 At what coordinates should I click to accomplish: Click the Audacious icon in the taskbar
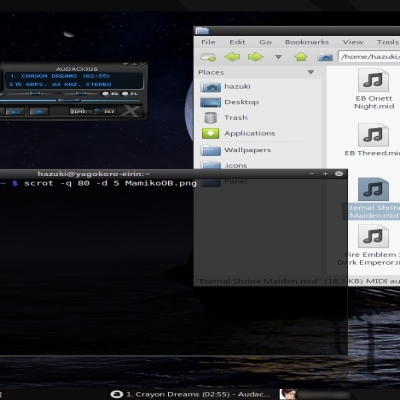[x=117, y=394]
